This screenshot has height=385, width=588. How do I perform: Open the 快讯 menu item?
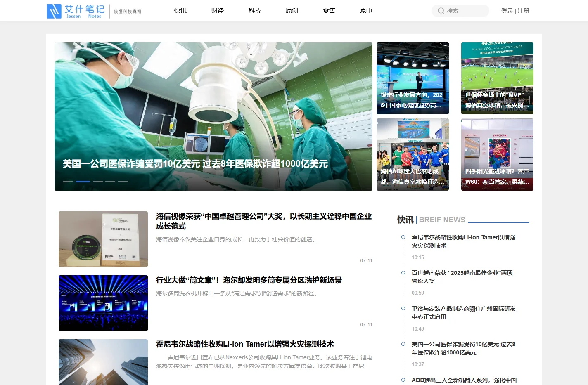(180, 11)
